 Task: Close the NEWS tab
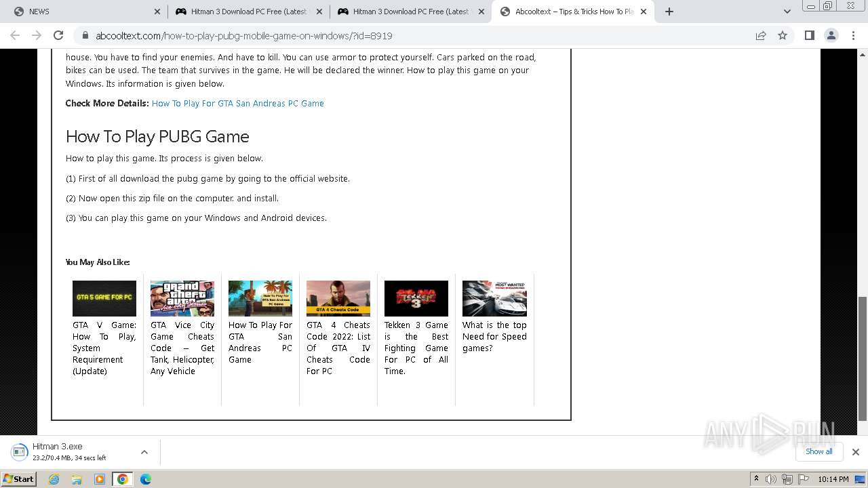coord(157,12)
